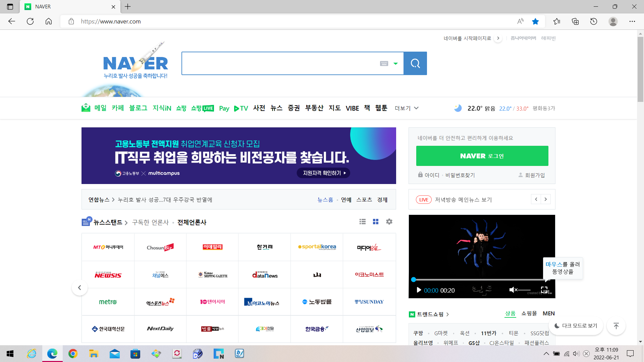644x362 pixels.
Task: Jump to top of page arrow button
Action: pos(616,326)
